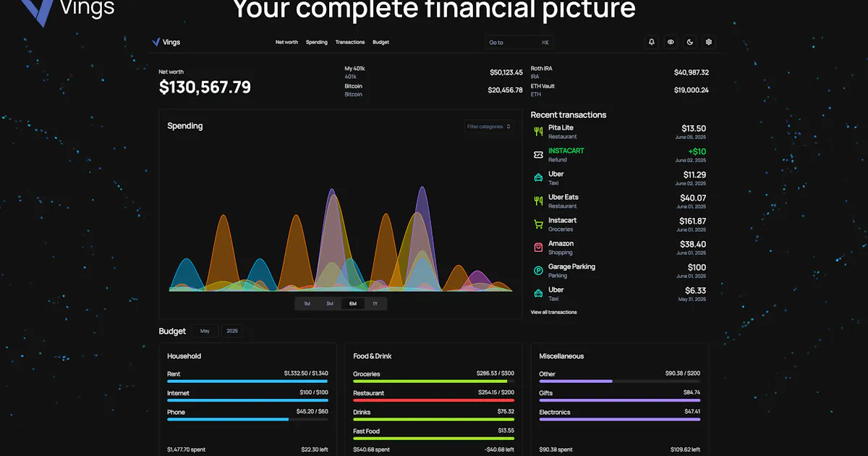Toggle dark mode moon icon
The height and width of the screenshot is (456, 868).
690,42
